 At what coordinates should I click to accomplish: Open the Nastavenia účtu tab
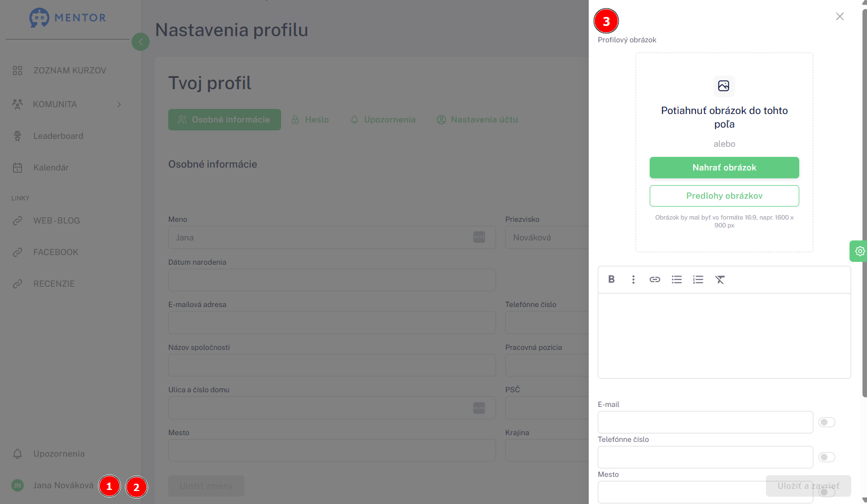pos(478,120)
